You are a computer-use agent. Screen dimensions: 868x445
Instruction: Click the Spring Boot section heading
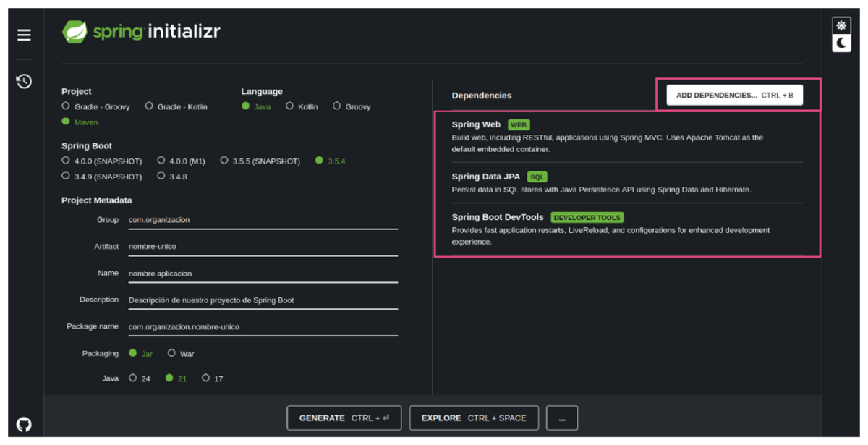[x=87, y=146]
